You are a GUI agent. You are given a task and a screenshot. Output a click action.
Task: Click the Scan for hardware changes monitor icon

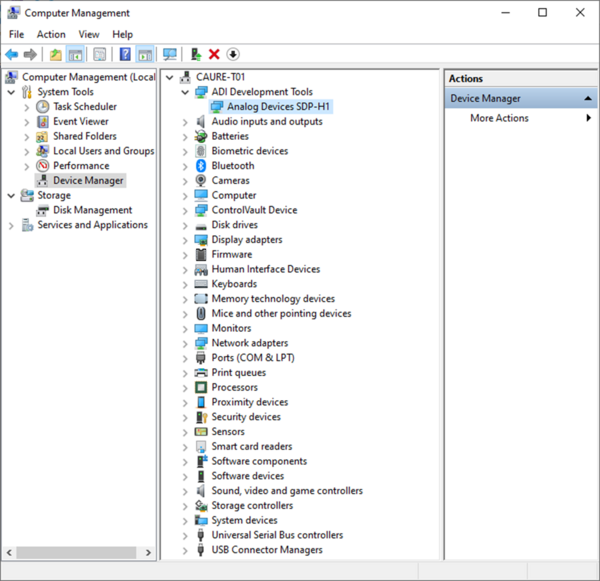[169, 54]
